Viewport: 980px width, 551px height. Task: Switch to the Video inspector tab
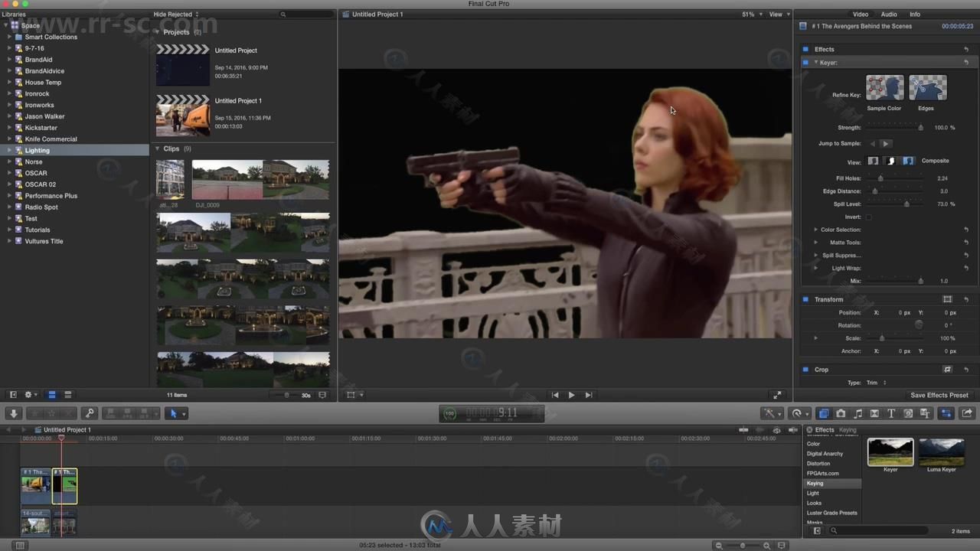click(861, 15)
